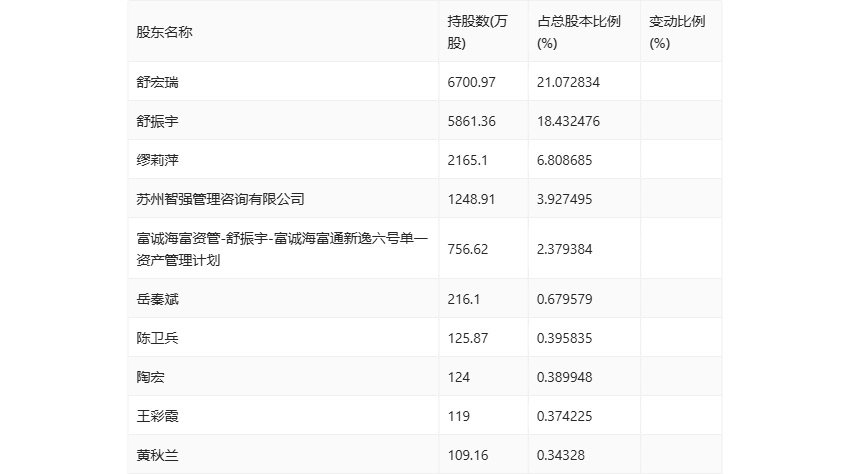
Task: Select shareholder name 岳秦斌
Action: coord(157,299)
